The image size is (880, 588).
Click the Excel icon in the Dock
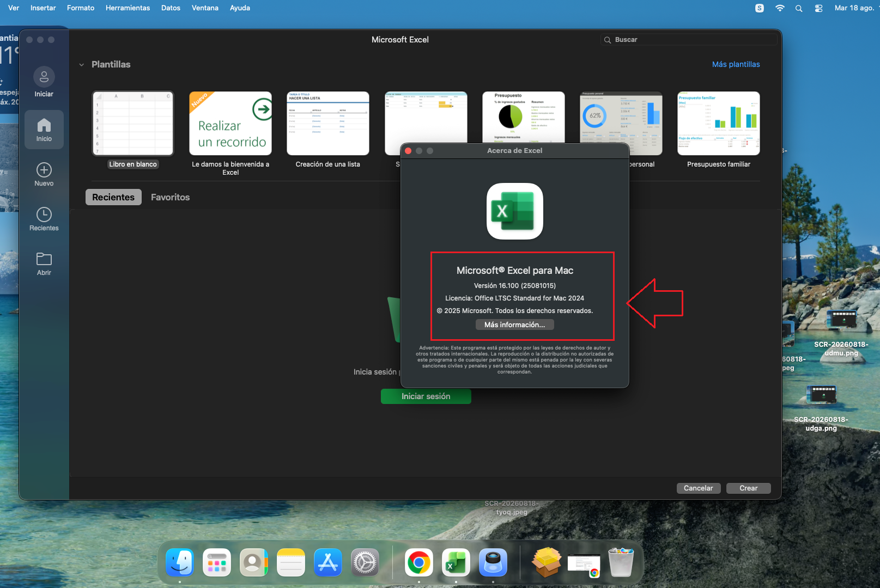click(456, 562)
